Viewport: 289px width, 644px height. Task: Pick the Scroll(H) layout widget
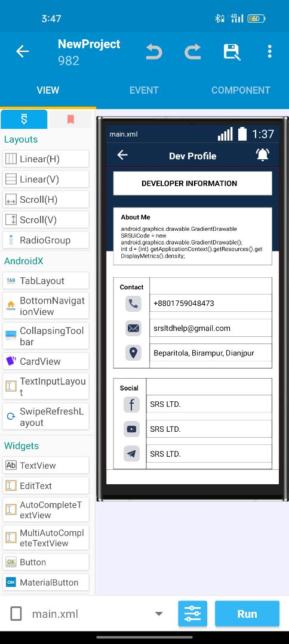pos(45,200)
